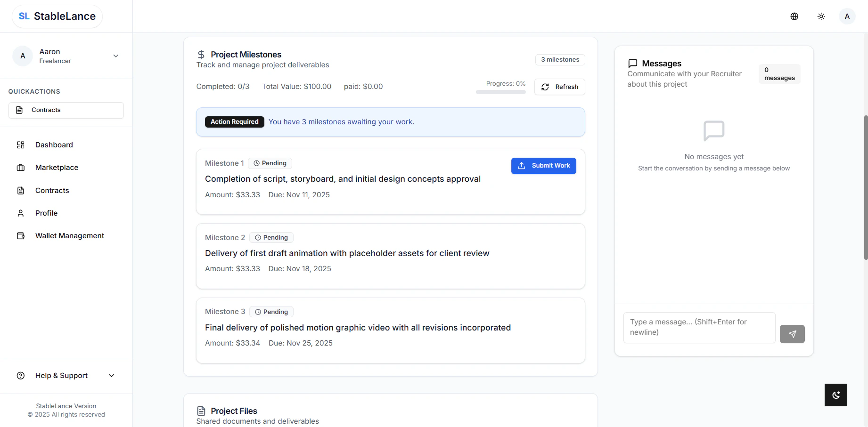Toggle the Pending status badge on Milestone 1

click(x=270, y=163)
